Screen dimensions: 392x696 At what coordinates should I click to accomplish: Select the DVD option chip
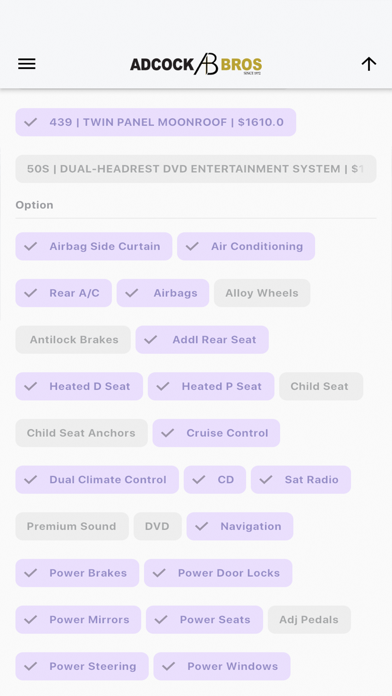point(158,526)
